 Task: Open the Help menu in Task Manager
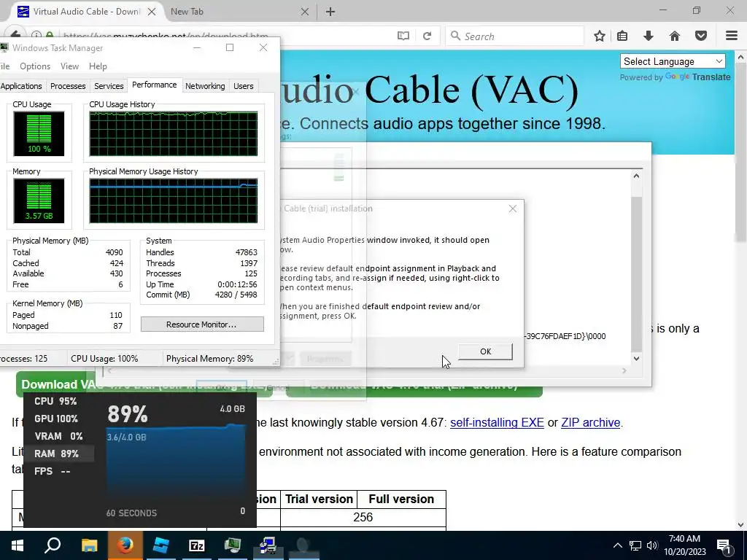pos(98,66)
